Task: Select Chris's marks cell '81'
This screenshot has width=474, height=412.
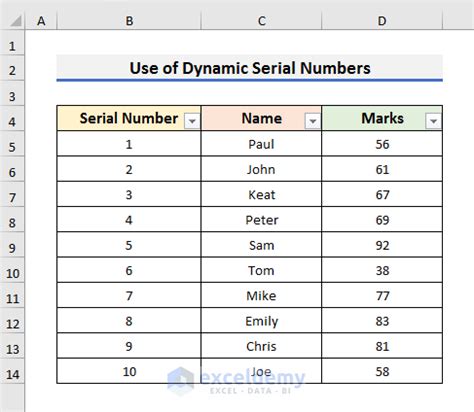Action: 382,346
